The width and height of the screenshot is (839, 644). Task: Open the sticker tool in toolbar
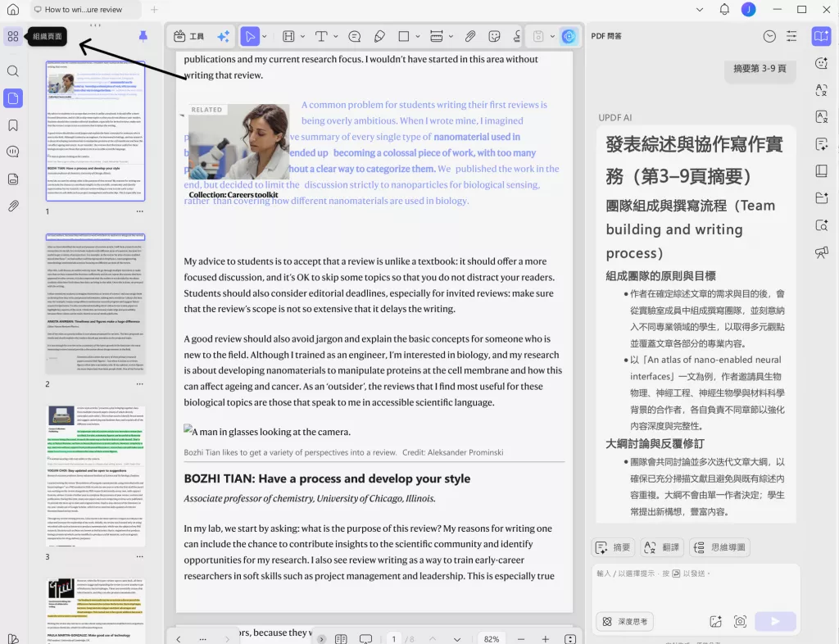494,36
